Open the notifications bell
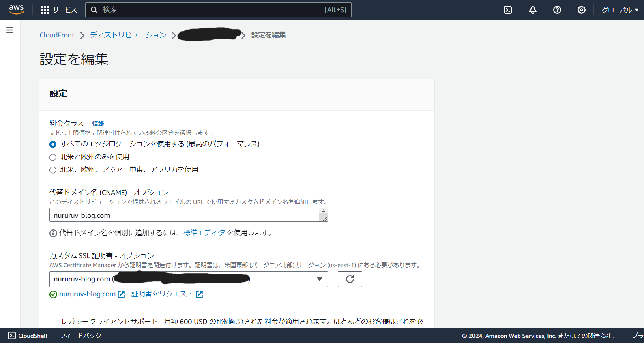The width and height of the screenshot is (644, 343). pos(533,10)
